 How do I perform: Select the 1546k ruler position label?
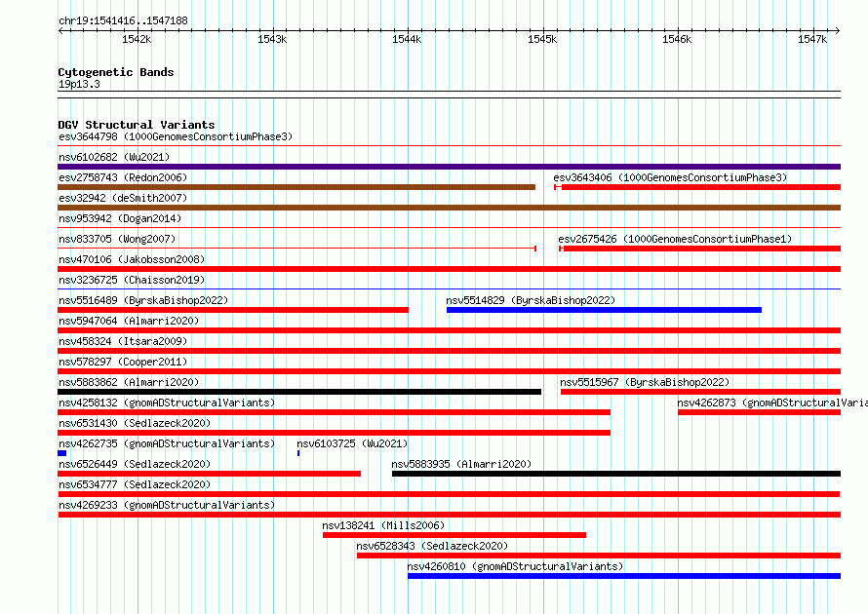pyautogui.click(x=677, y=39)
